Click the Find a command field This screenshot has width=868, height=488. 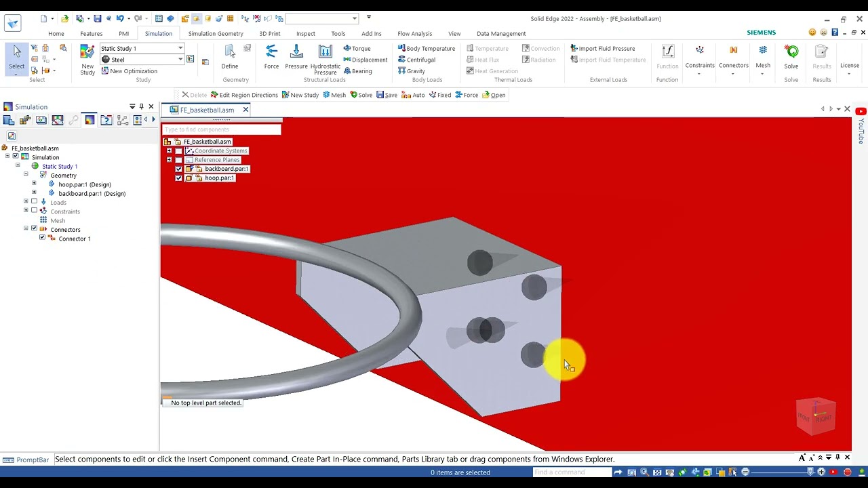(572, 472)
